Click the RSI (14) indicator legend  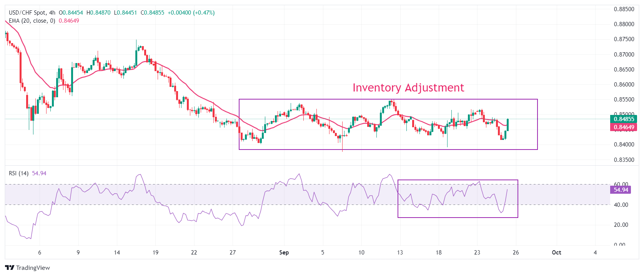[18, 173]
